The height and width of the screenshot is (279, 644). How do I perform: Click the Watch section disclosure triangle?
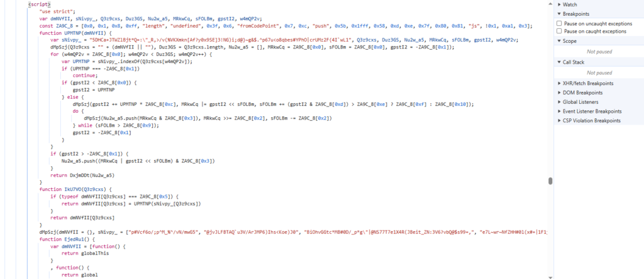pos(559,4)
